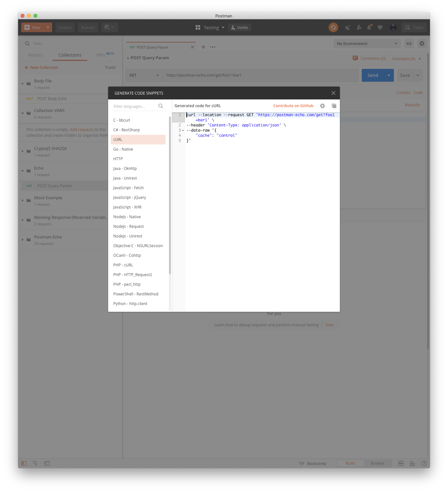Collapse the Echo collection
This screenshot has height=492, width=448.
[x=23, y=171]
